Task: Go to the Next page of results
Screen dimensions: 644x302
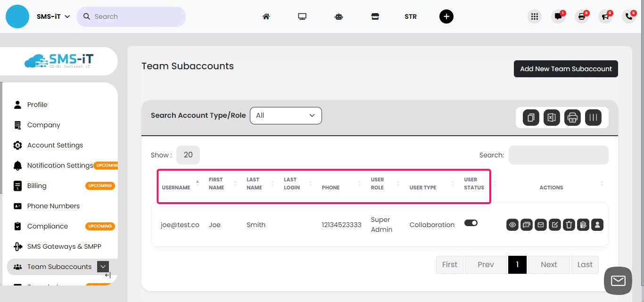Action: pos(548,264)
